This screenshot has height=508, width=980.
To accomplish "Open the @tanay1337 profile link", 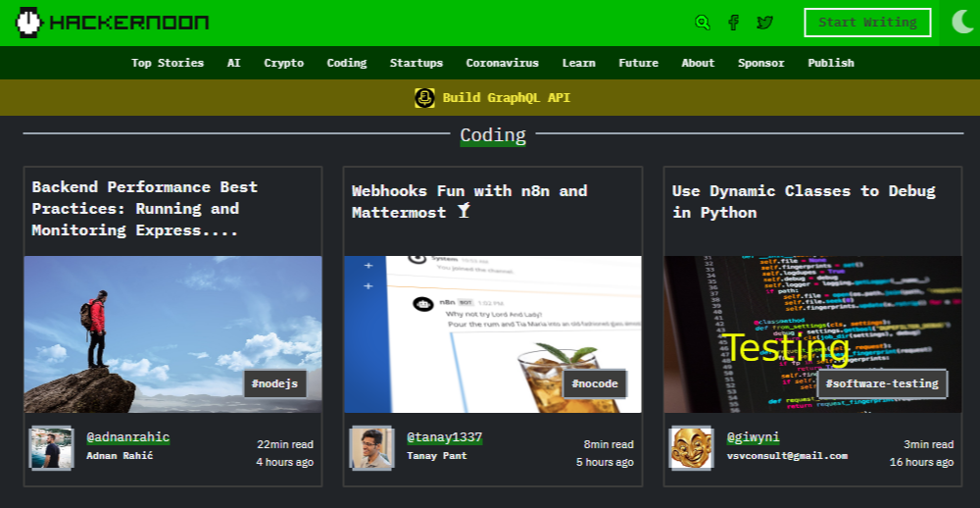I will [444, 437].
